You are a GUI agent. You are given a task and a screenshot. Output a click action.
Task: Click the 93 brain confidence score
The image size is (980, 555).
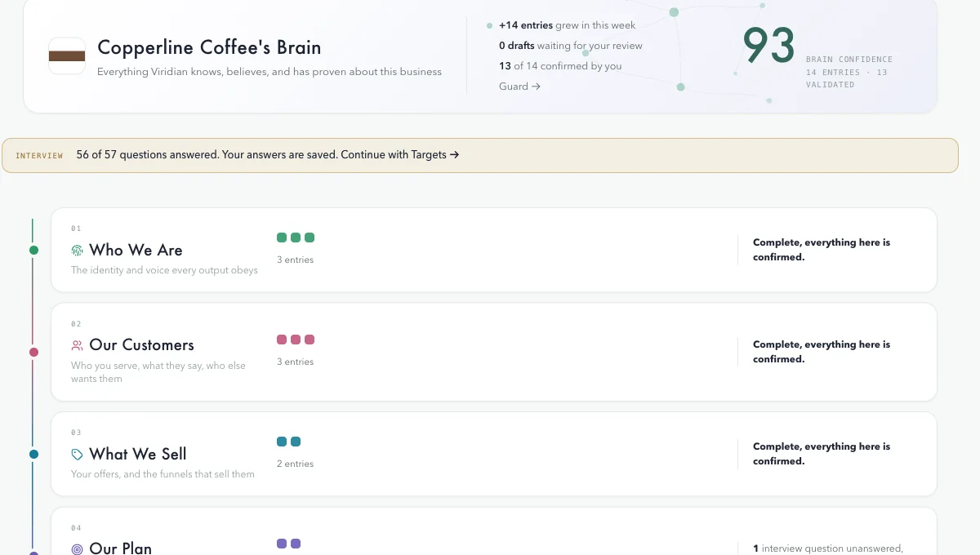(768, 47)
